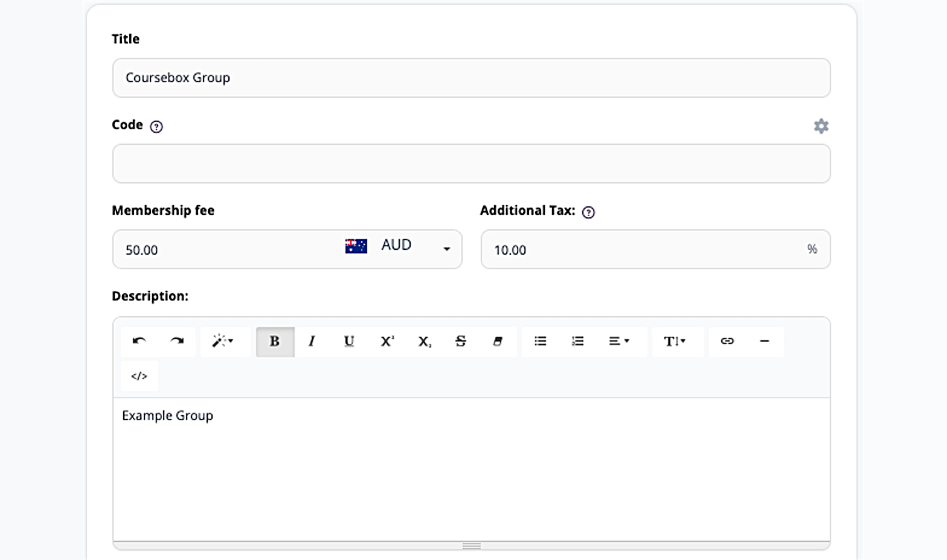Switch to code view
The width and height of the screenshot is (947, 560).
[x=140, y=376]
